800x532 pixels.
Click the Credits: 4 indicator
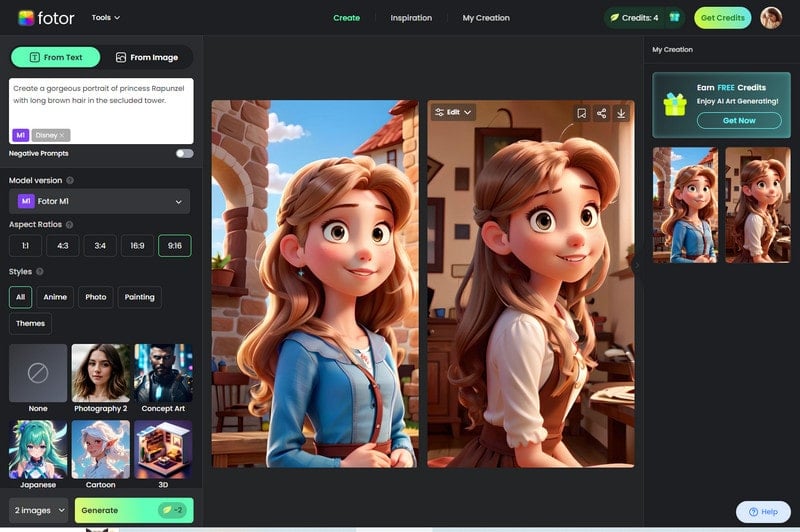[x=634, y=18]
